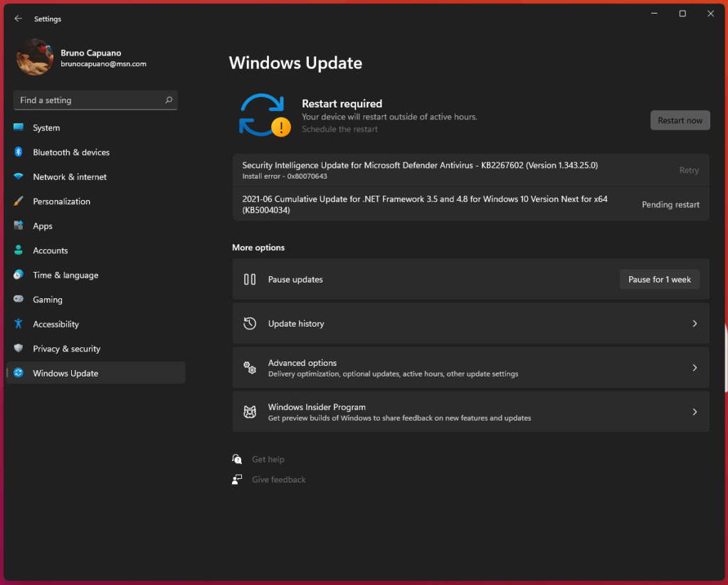Image resolution: width=728 pixels, height=585 pixels.
Task: Go to Time & language settings
Action: (x=65, y=275)
